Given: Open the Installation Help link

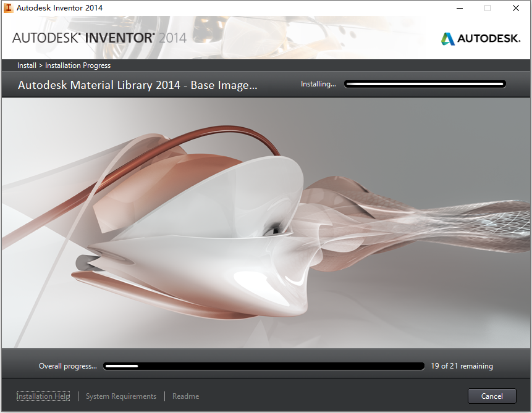Looking at the screenshot, I should tap(43, 396).
